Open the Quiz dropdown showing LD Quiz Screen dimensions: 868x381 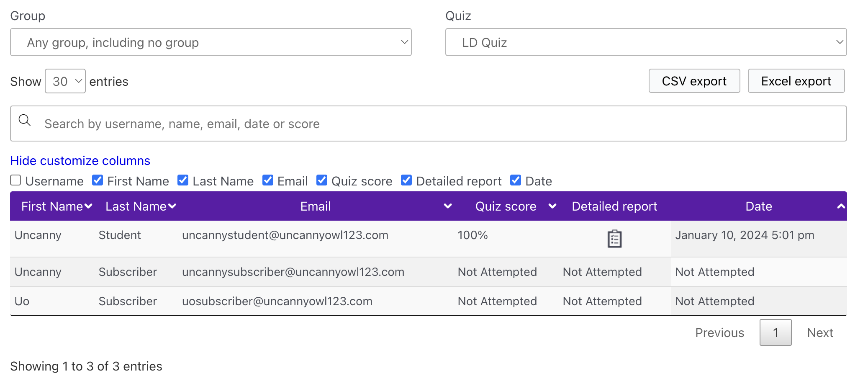(645, 42)
